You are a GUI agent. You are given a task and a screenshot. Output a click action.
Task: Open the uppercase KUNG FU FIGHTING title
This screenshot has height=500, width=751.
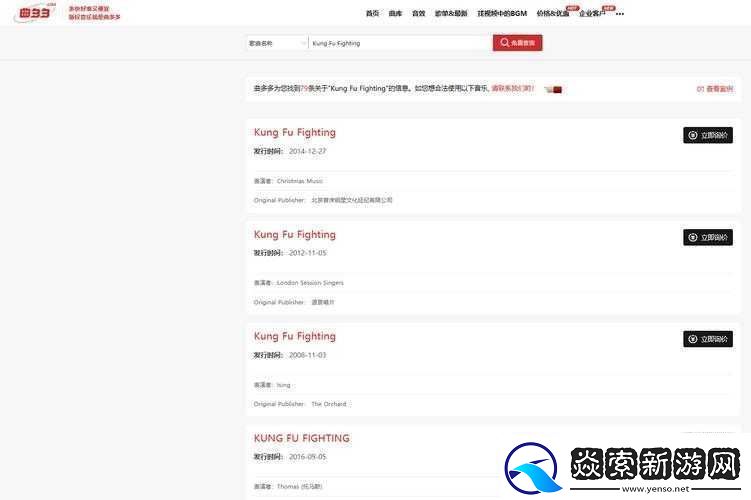point(302,438)
